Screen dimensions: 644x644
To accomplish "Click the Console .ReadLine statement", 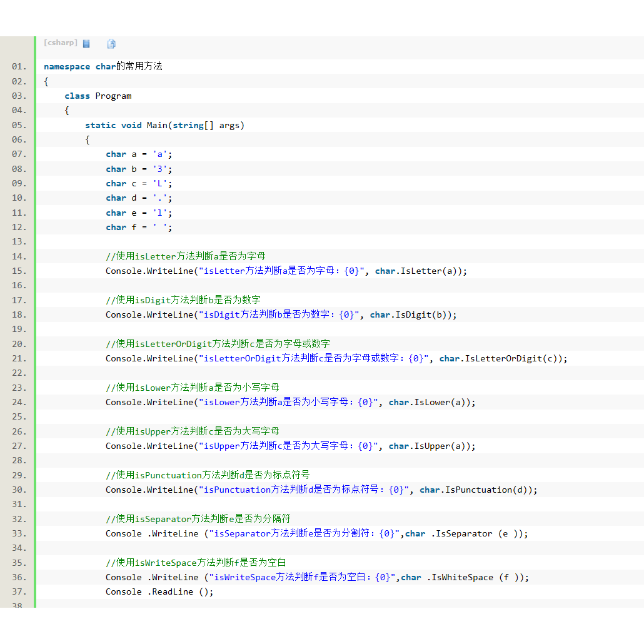I will [x=159, y=591].
